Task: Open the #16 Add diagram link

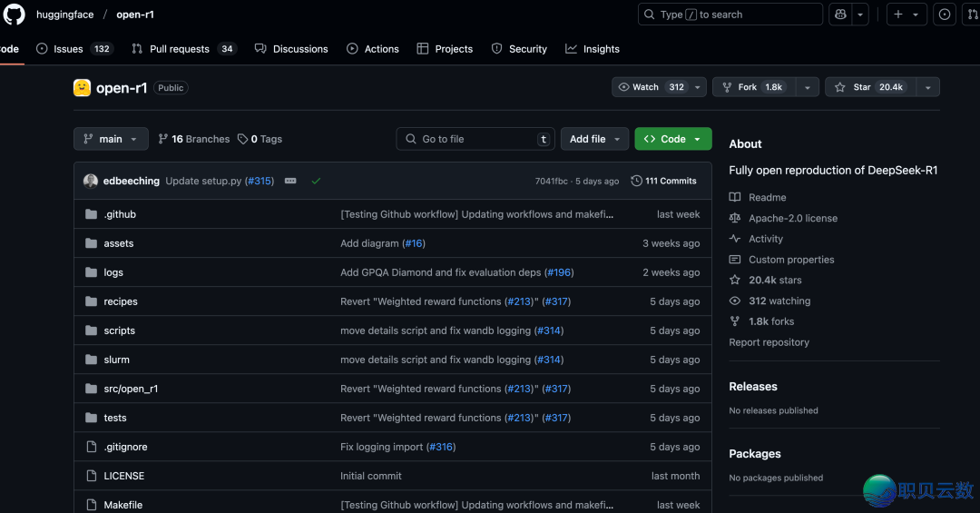Action: (x=414, y=243)
